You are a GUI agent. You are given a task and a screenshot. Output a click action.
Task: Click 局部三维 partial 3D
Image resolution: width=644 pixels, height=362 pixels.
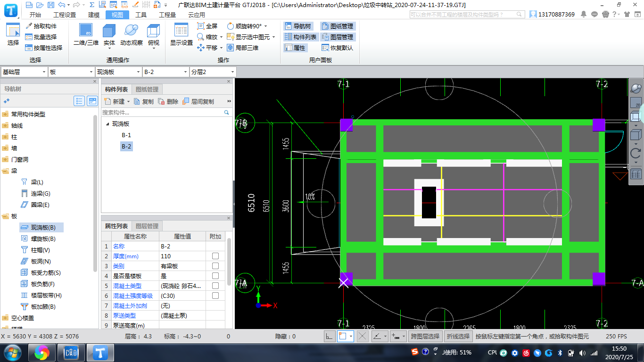pyautogui.click(x=243, y=48)
